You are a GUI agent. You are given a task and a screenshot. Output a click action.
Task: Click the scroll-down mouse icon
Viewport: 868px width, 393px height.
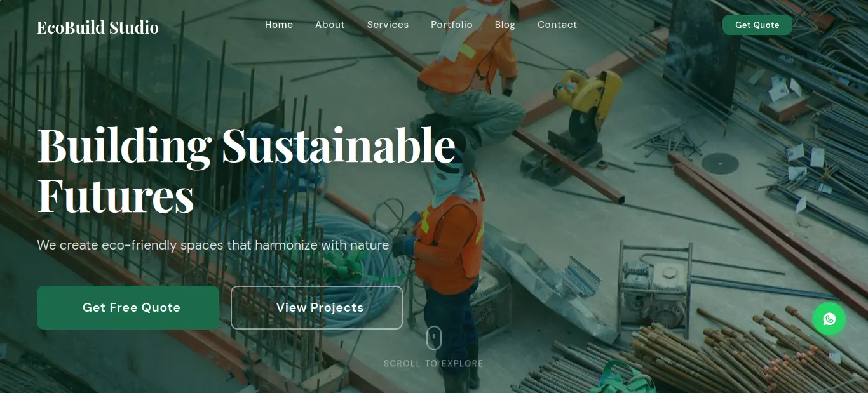click(x=434, y=338)
